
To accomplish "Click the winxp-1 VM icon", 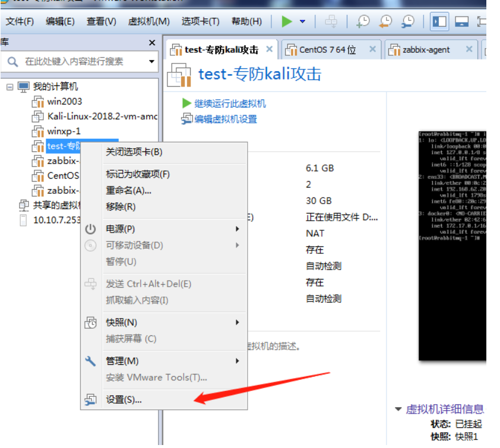I will (37, 131).
